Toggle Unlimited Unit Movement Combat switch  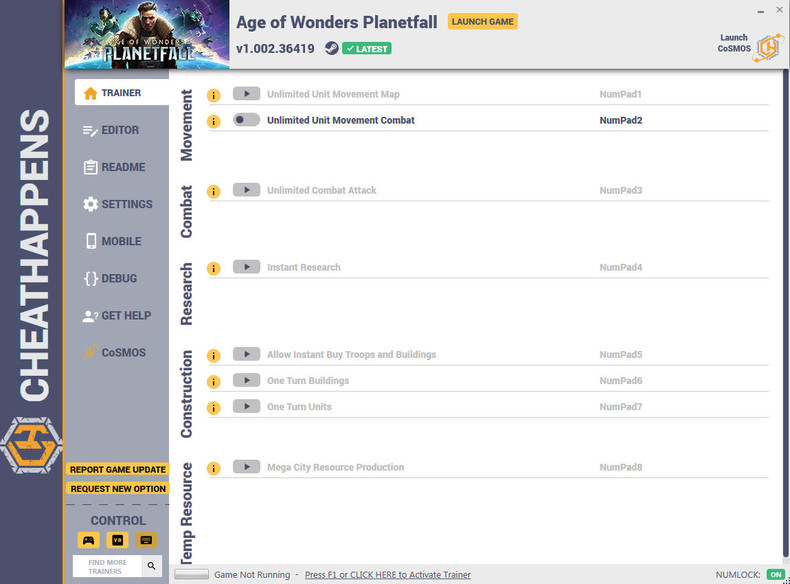(x=246, y=120)
